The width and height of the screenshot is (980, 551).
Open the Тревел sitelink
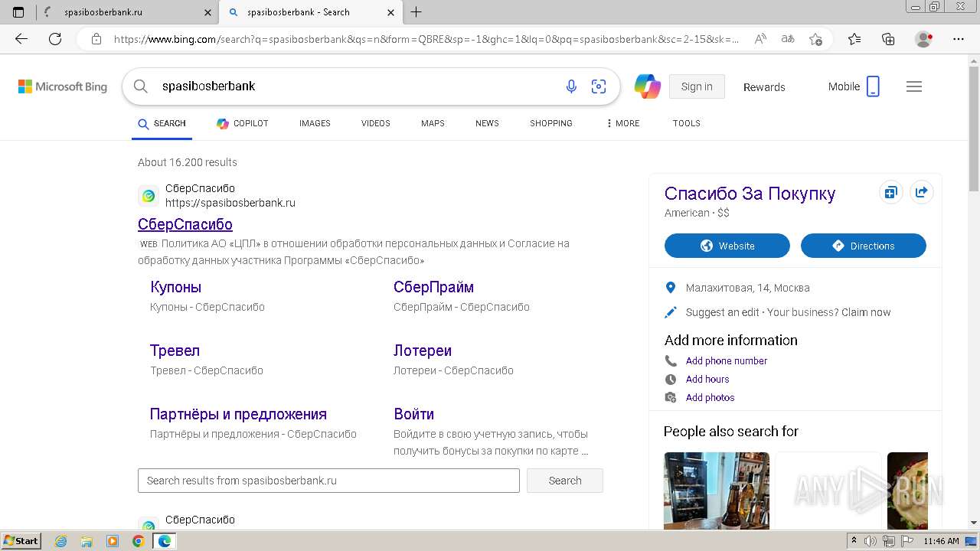click(175, 351)
